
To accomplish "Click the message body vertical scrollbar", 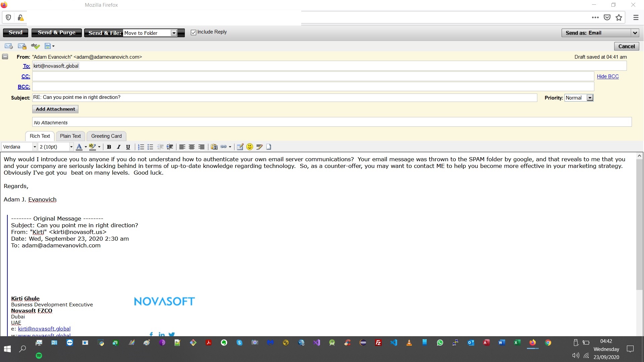I will tap(640, 225).
